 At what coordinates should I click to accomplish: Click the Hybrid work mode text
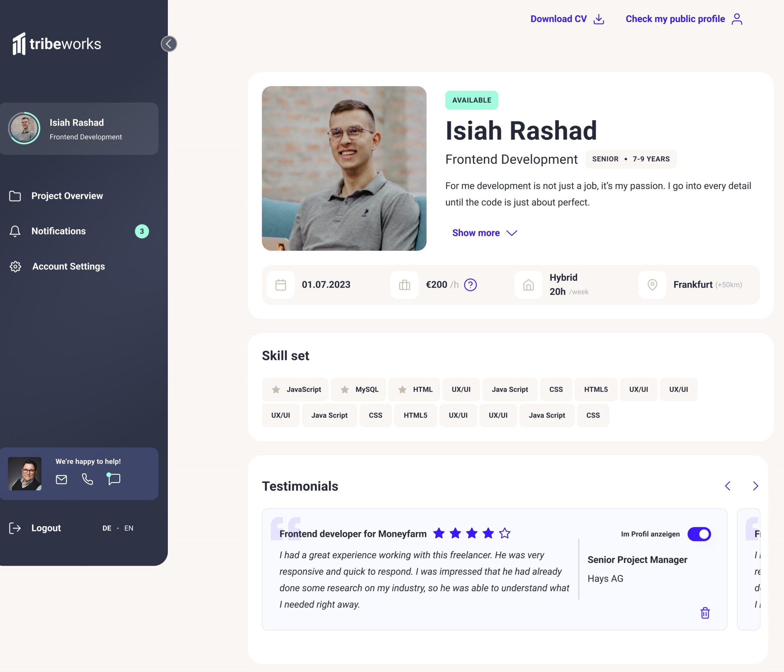(563, 278)
